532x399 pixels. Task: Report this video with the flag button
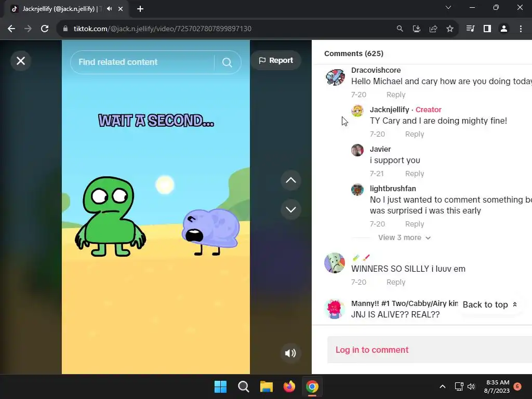click(x=276, y=60)
